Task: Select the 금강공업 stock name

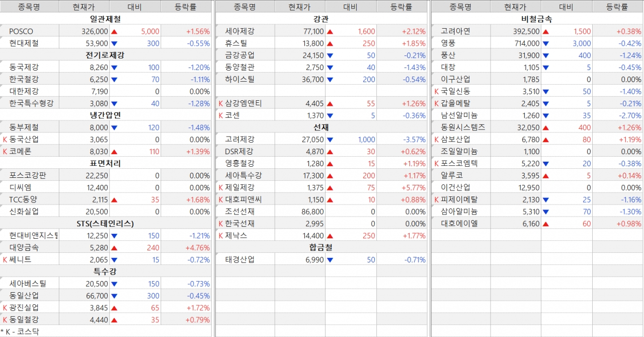Action: pyautogui.click(x=239, y=55)
